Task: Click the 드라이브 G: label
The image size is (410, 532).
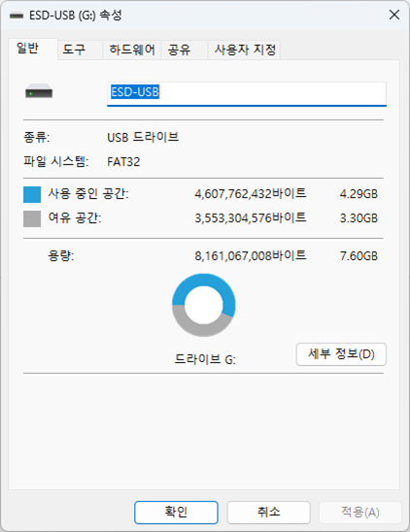Action: [x=205, y=359]
